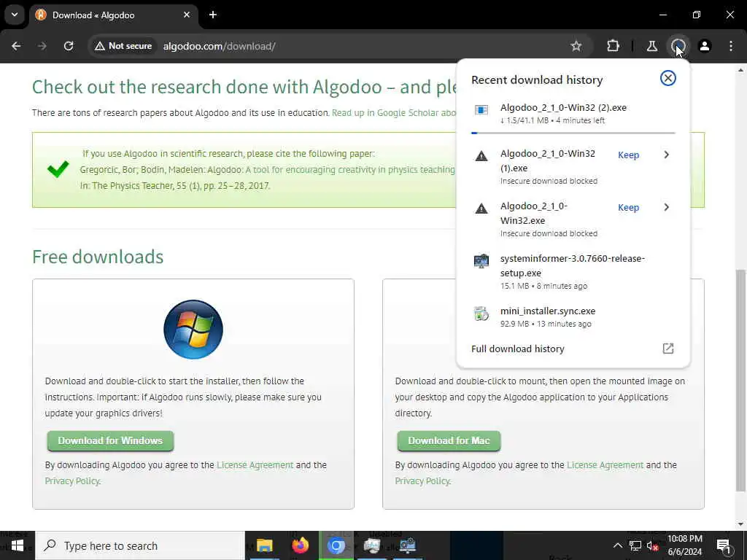Open Privacy Policy link under Mac download
The height and width of the screenshot is (560, 747).
422,481
